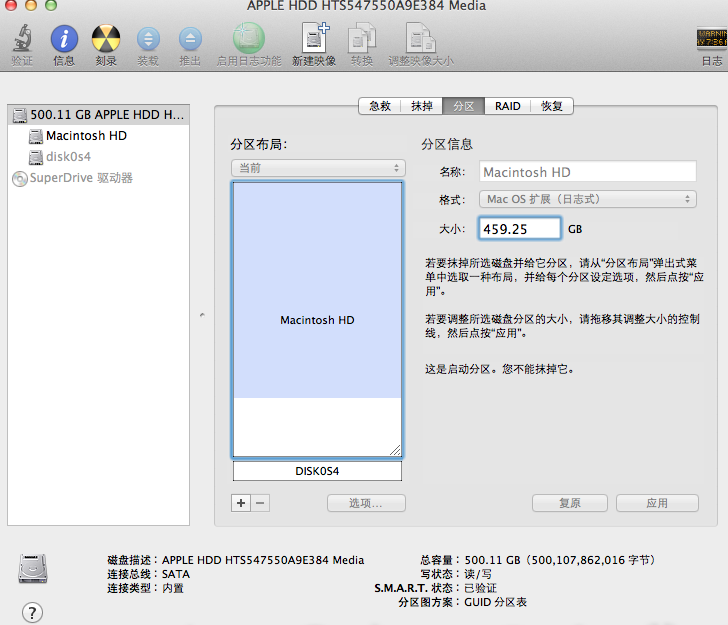Click the partition resize handle corner
Screen dimensions: 728x625
click(395, 450)
